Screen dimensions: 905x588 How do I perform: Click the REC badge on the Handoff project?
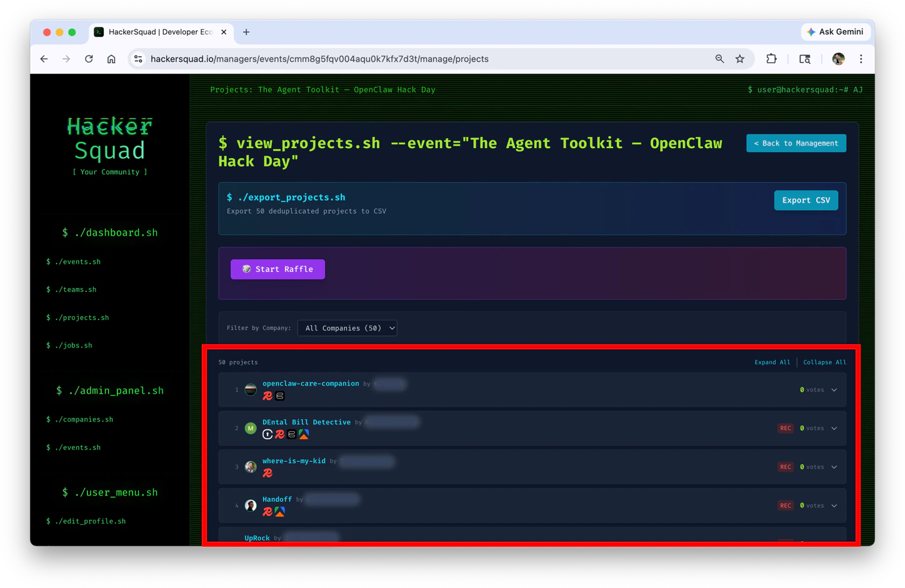pos(786,506)
